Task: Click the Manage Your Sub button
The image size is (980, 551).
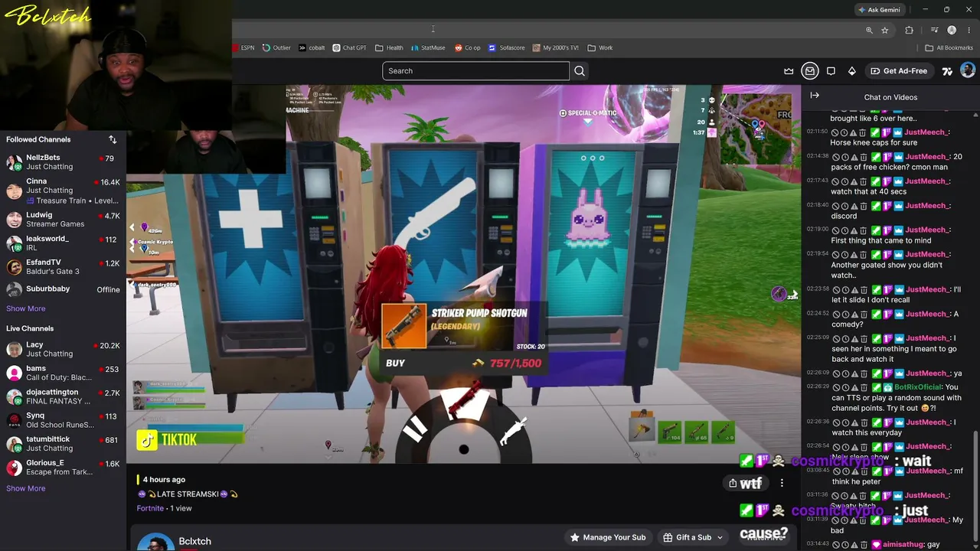Action: [x=608, y=537]
